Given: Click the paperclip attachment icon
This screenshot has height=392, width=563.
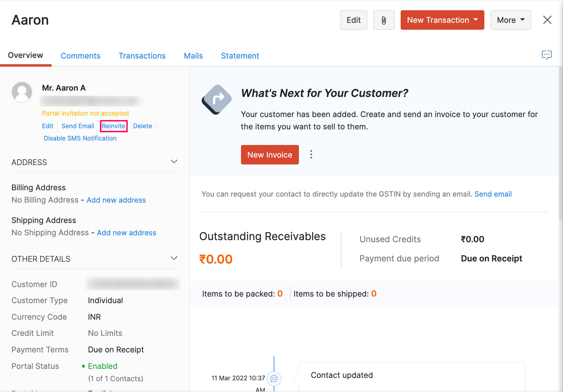Looking at the screenshot, I should [x=384, y=20].
